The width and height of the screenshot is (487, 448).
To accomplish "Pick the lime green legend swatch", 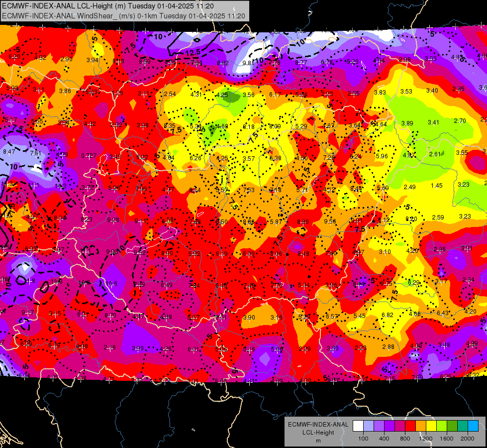I will tap(442, 426).
